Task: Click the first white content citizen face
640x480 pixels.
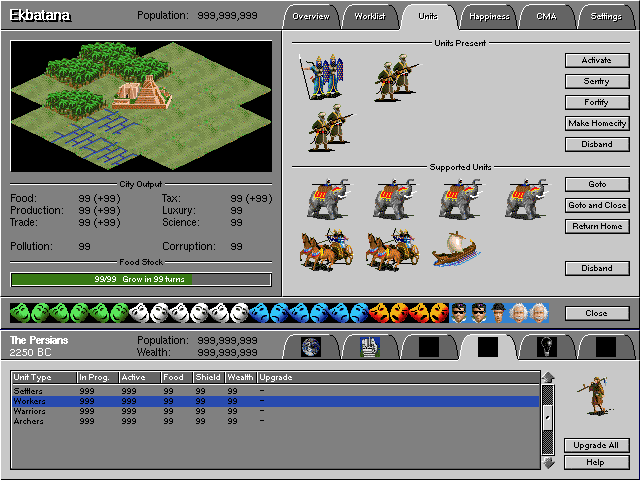Action: pyautogui.click(x=140, y=313)
